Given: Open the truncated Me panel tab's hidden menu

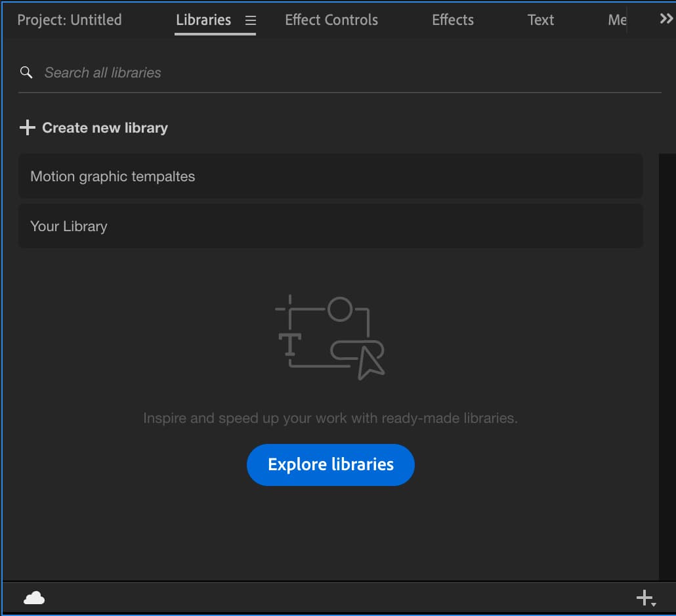Looking at the screenshot, I should click(x=617, y=20).
